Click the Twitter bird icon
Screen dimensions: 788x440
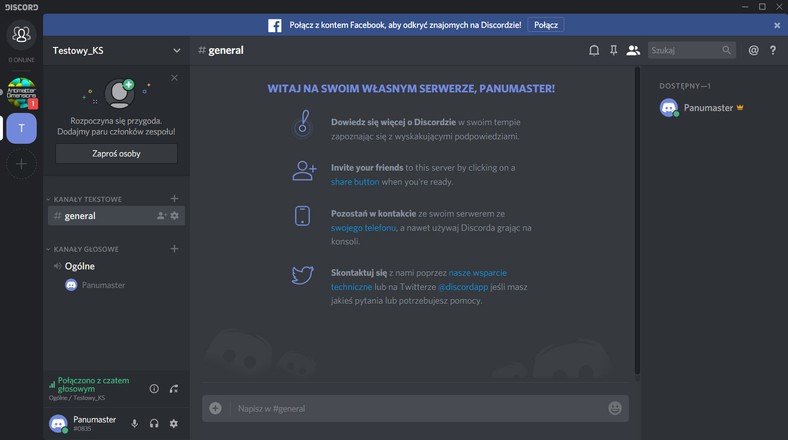(303, 275)
